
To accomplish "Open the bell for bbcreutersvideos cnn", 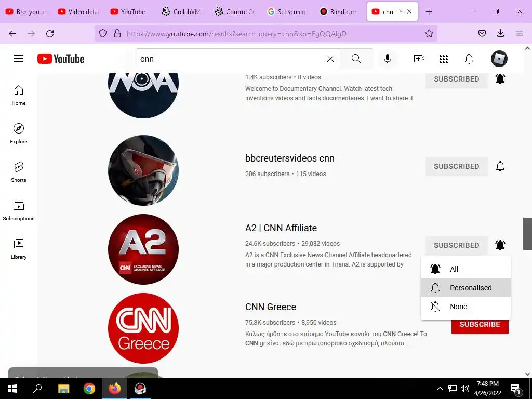I will coord(500,166).
